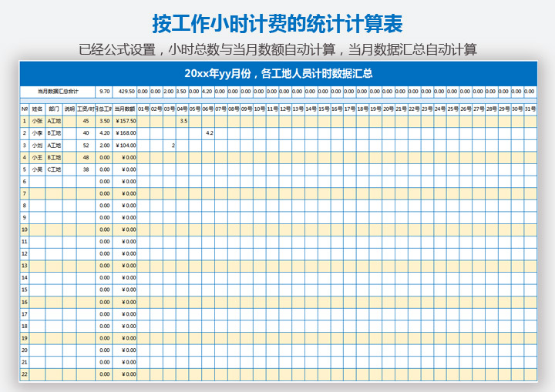The height and width of the screenshot is (392, 555).
Task: Select the 'A工地' cell in 小张's row
Action: pyautogui.click(x=54, y=121)
